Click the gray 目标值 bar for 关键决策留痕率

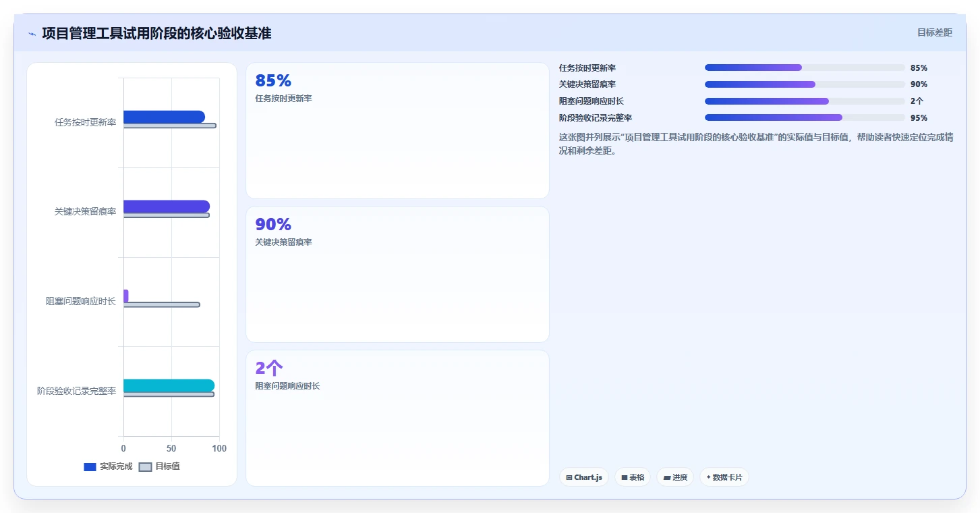[x=167, y=215]
